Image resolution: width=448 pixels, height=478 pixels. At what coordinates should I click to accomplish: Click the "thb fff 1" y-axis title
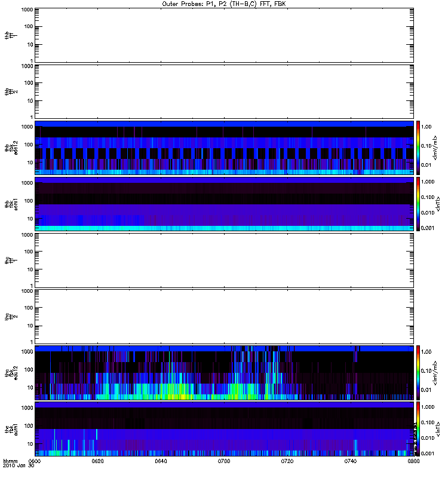(x=11, y=35)
